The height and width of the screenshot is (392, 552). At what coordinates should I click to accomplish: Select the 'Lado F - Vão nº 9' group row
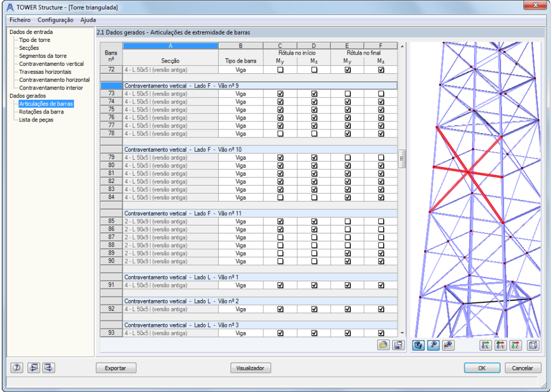tap(260, 85)
